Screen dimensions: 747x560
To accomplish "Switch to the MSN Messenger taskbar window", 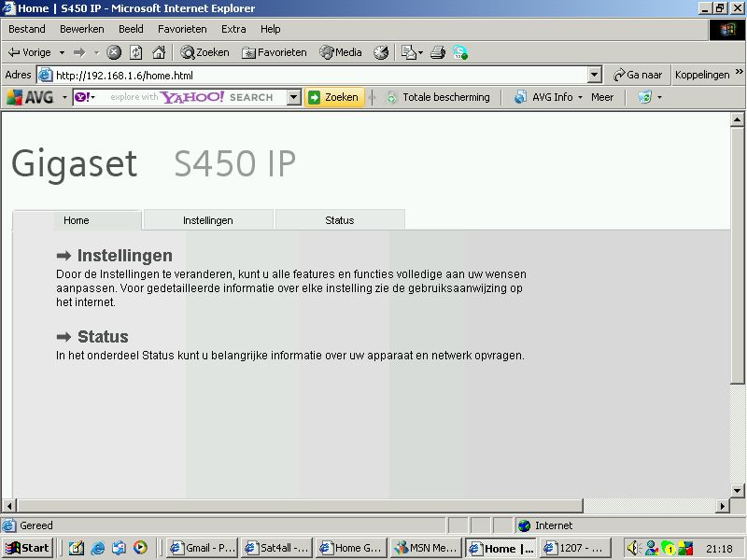I will coord(426,548).
